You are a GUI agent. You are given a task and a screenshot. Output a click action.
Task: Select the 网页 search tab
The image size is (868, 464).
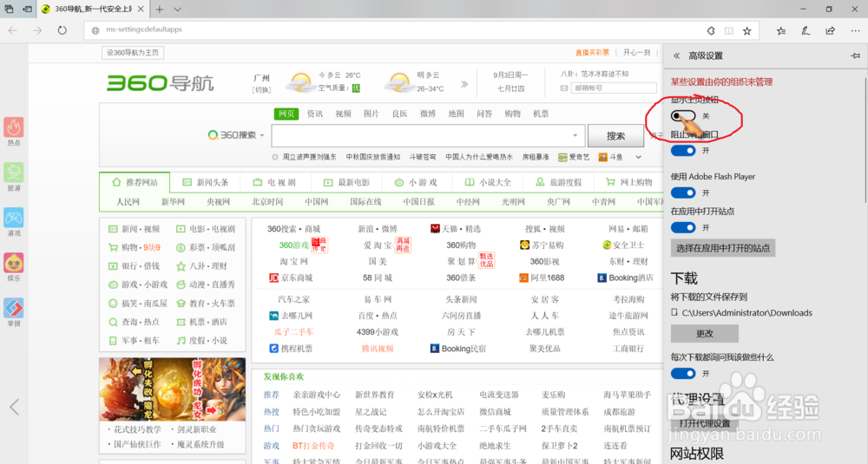point(286,114)
